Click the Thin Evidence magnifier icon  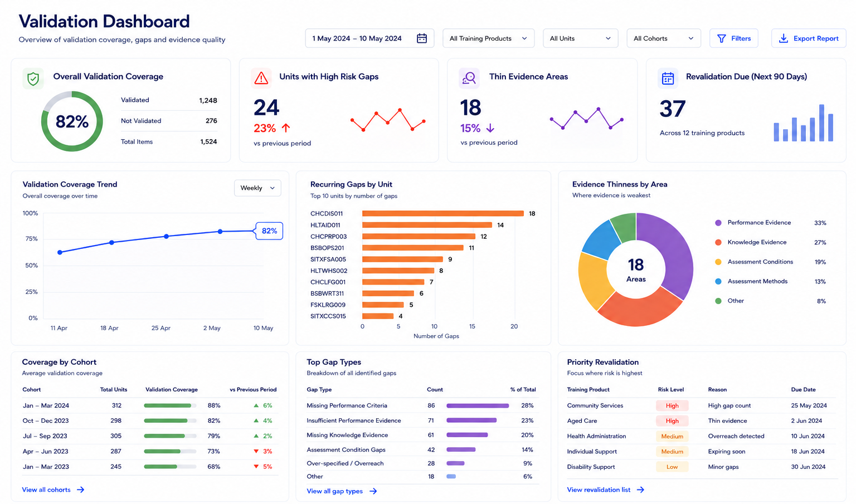pyautogui.click(x=469, y=78)
